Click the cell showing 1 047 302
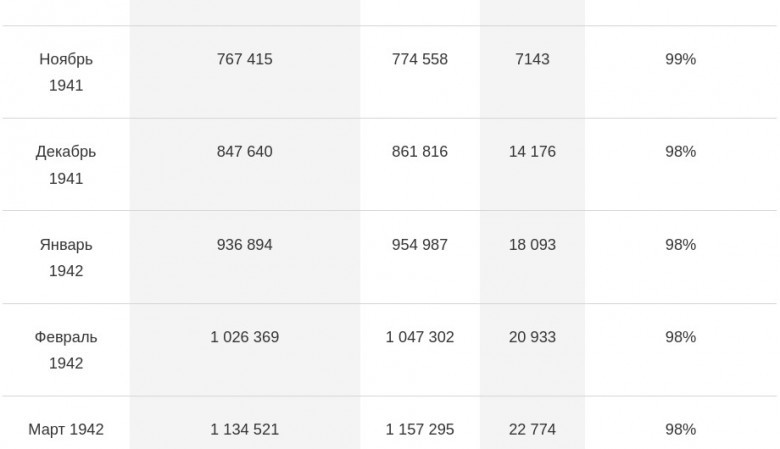The width and height of the screenshot is (780, 449). tap(419, 337)
